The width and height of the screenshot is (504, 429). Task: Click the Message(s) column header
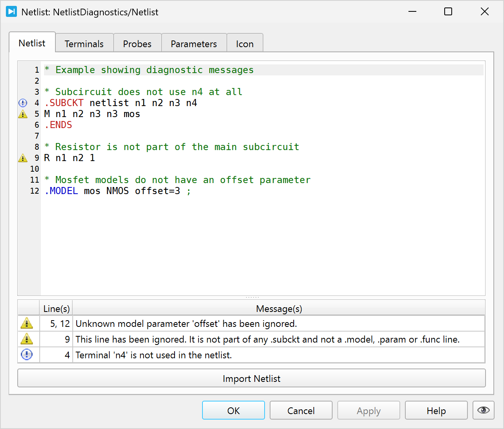point(279,309)
